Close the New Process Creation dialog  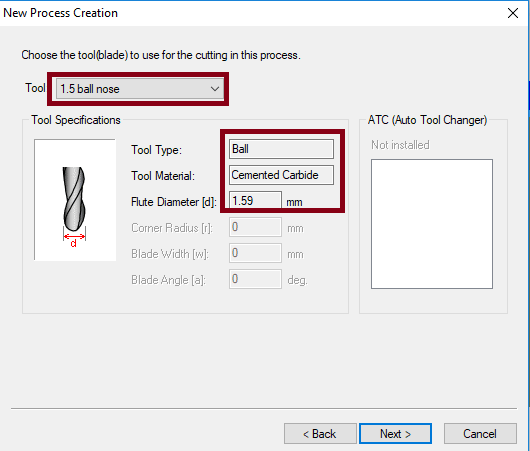tap(513, 13)
